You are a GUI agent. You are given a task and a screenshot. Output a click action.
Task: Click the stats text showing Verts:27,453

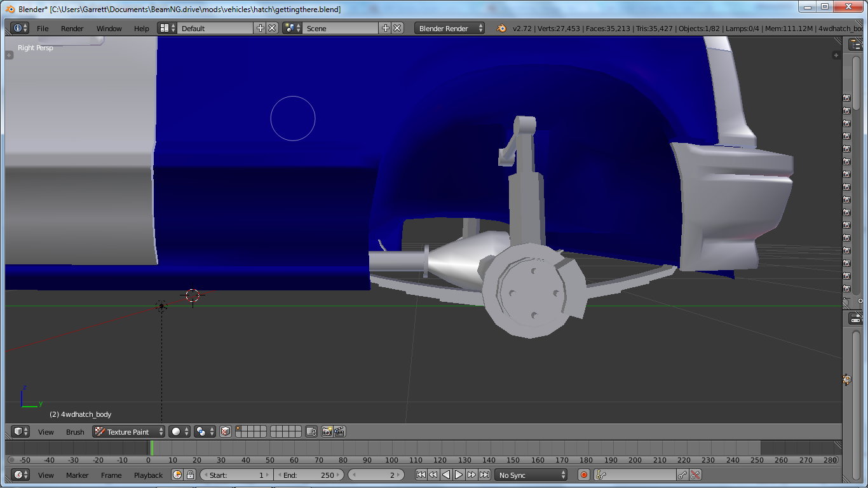click(558, 29)
